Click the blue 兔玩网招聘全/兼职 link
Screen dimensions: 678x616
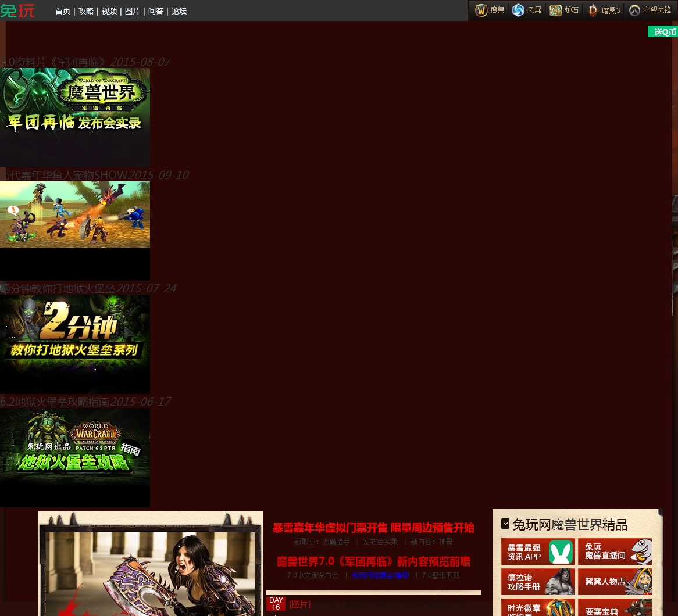pyautogui.click(x=380, y=575)
